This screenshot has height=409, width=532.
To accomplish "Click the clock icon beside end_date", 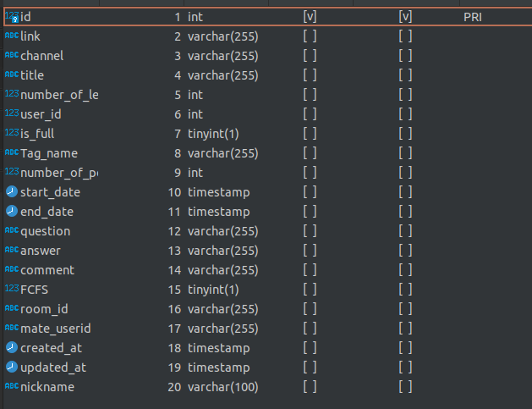I will coord(12,212).
